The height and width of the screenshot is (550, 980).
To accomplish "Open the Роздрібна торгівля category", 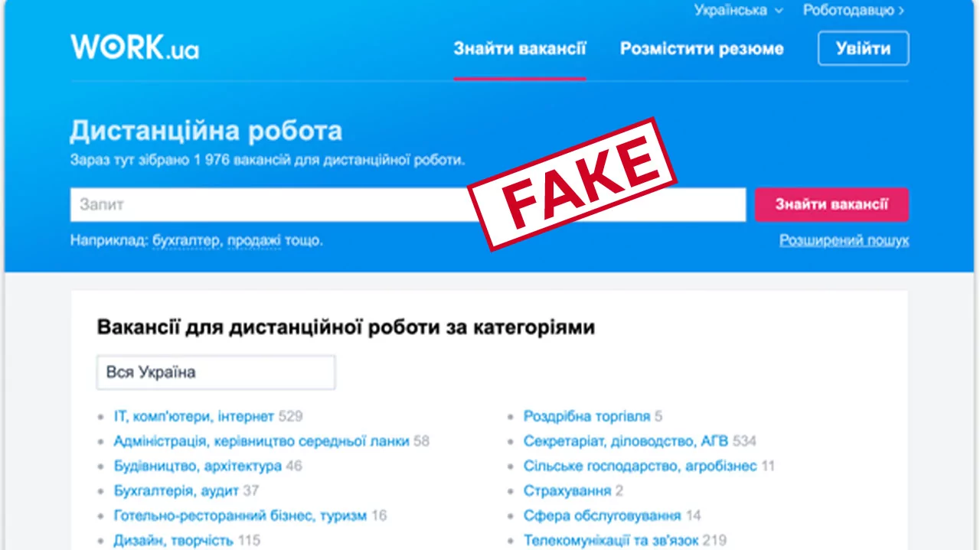I will (x=586, y=417).
